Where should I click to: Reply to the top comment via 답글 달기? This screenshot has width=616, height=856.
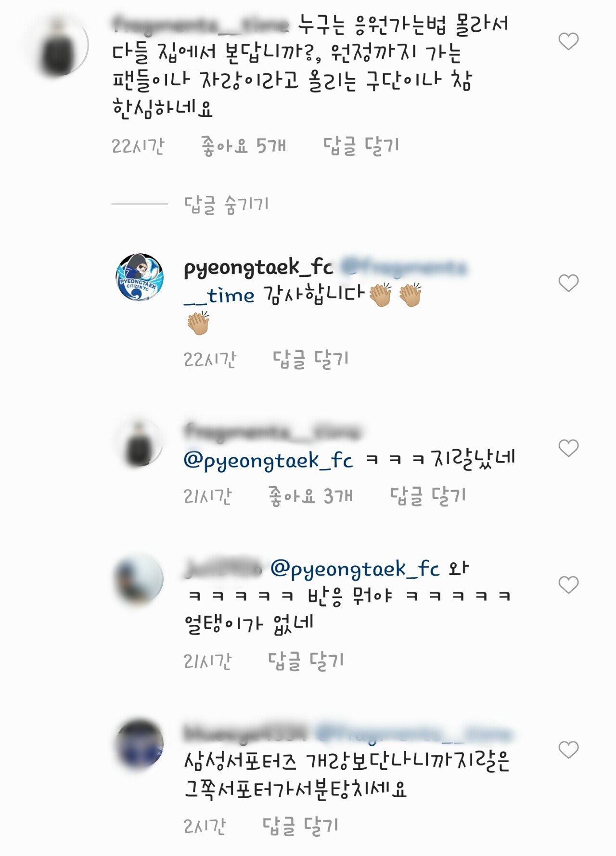(x=361, y=146)
